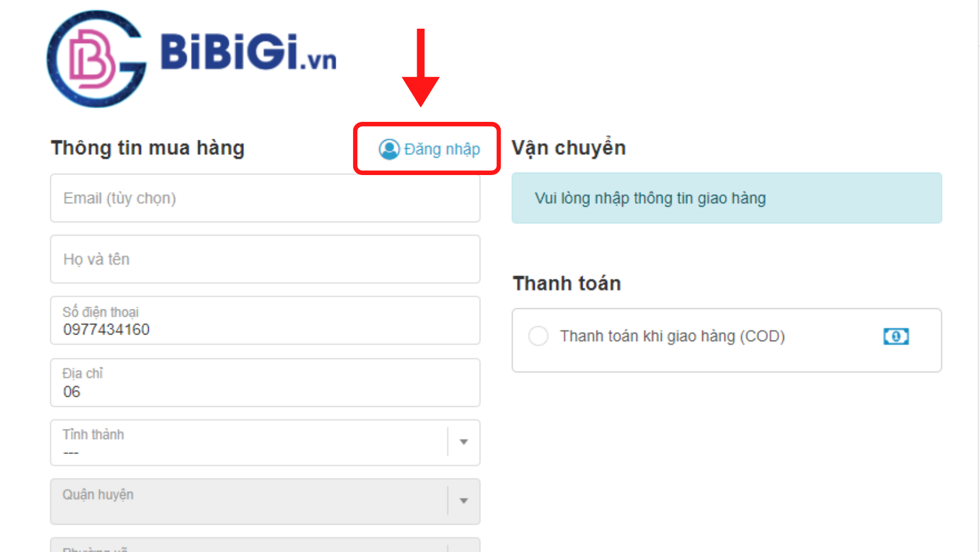Click the Thanh toán khi giao hàng label text
Viewport: 980px width, 552px height.
[672, 336]
